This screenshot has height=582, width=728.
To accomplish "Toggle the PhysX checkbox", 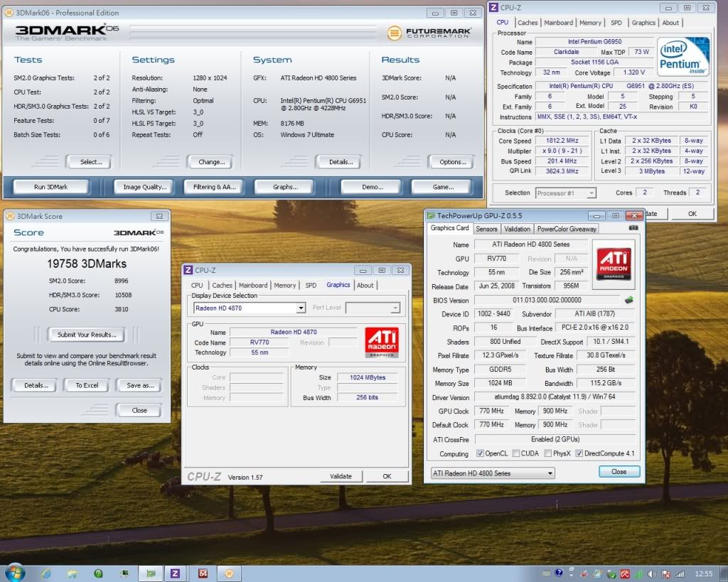I will click(x=548, y=453).
